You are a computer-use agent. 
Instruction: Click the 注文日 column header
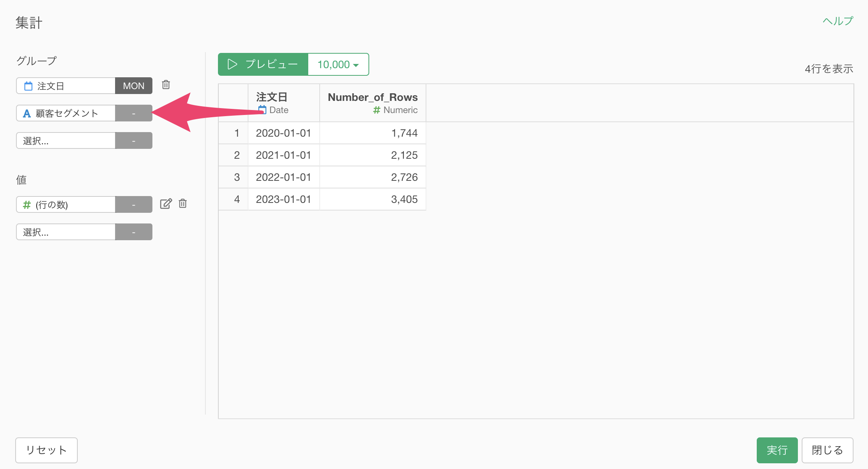point(283,103)
